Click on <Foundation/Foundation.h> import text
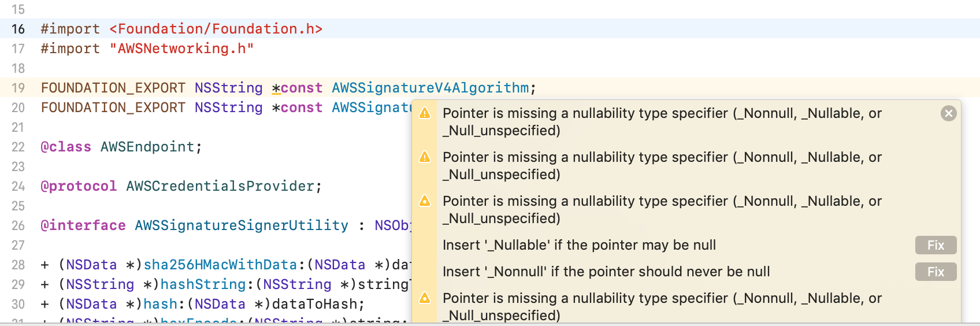 216,29
